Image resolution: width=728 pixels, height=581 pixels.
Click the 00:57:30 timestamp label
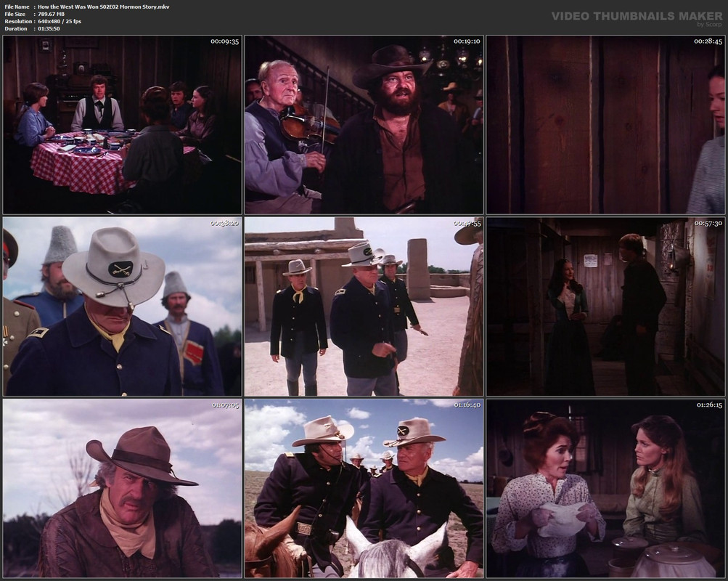pyautogui.click(x=708, y=224)
